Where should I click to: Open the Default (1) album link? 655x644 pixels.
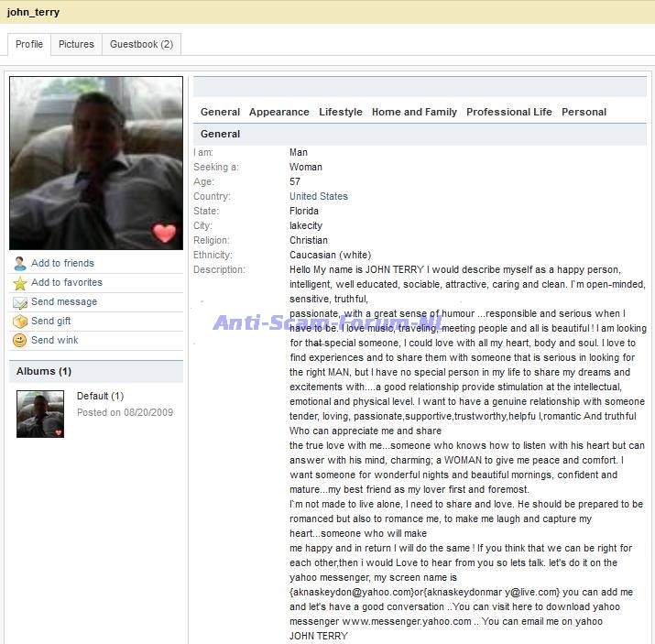point(100,396)
